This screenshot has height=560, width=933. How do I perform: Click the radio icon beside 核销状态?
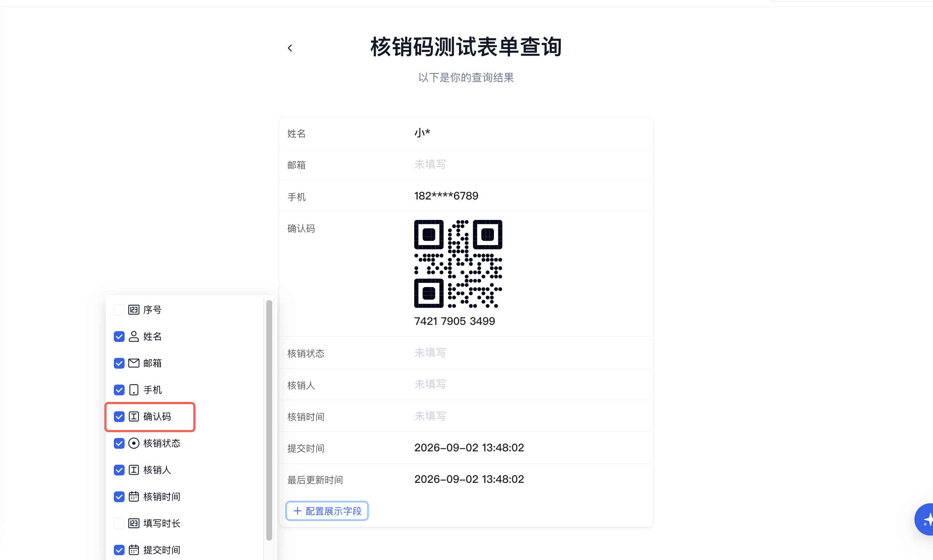pyautogui.click(x=134, y=444)
